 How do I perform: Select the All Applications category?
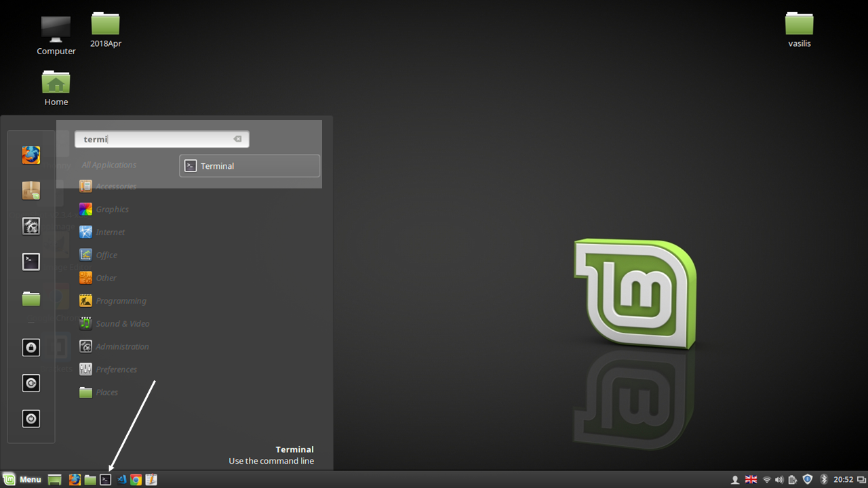[x=108, y=165]
